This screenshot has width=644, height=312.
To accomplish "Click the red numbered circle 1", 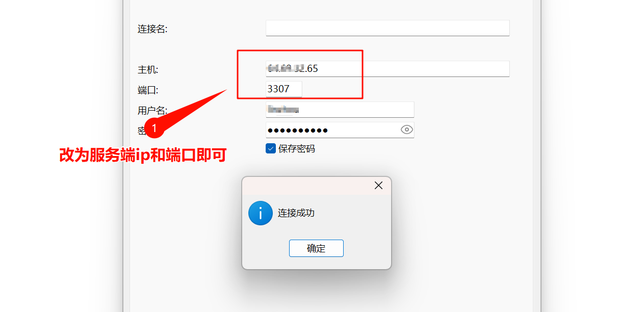I will 154,128.
